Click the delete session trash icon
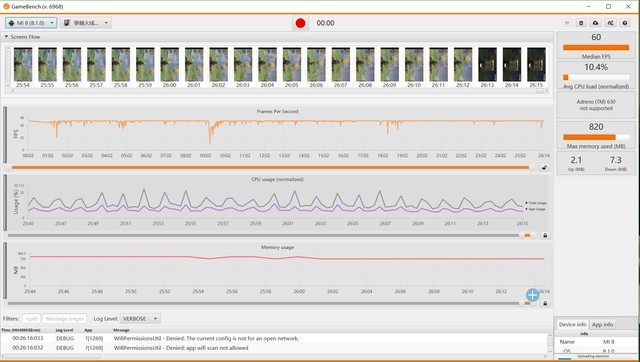Screen dimensions: 640x362 (581, 23)
